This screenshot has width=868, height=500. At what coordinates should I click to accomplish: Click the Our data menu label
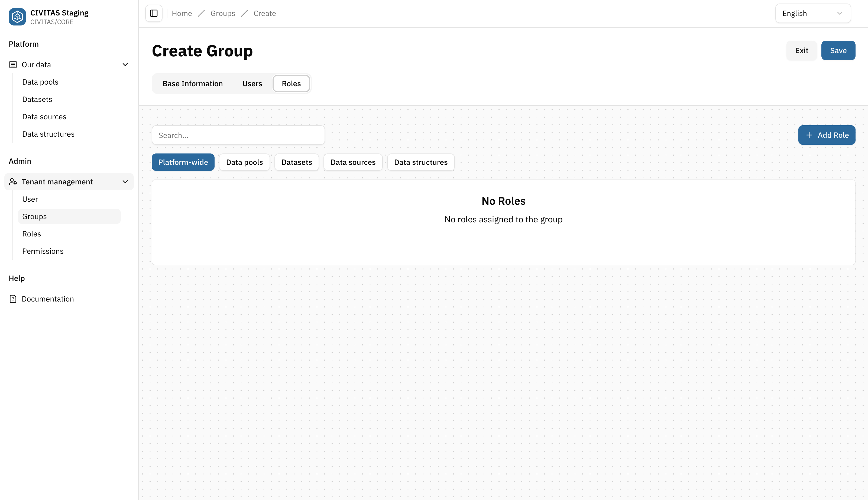36,65
